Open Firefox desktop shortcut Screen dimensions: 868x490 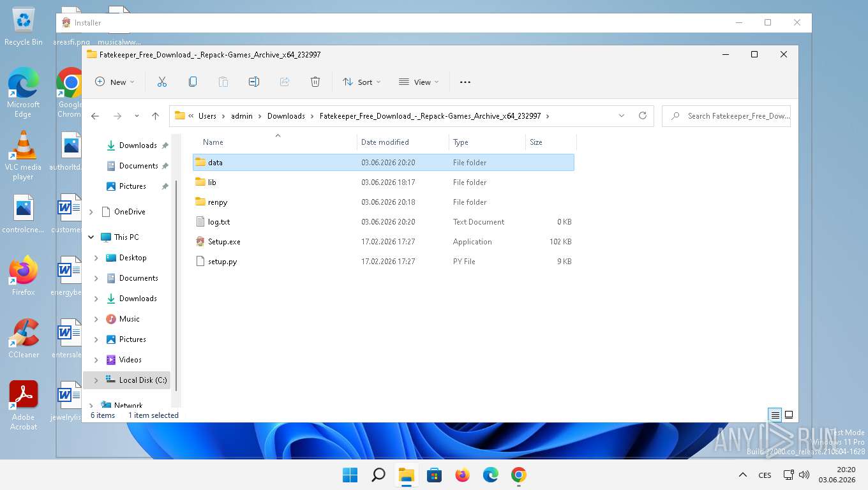point(24,276)
